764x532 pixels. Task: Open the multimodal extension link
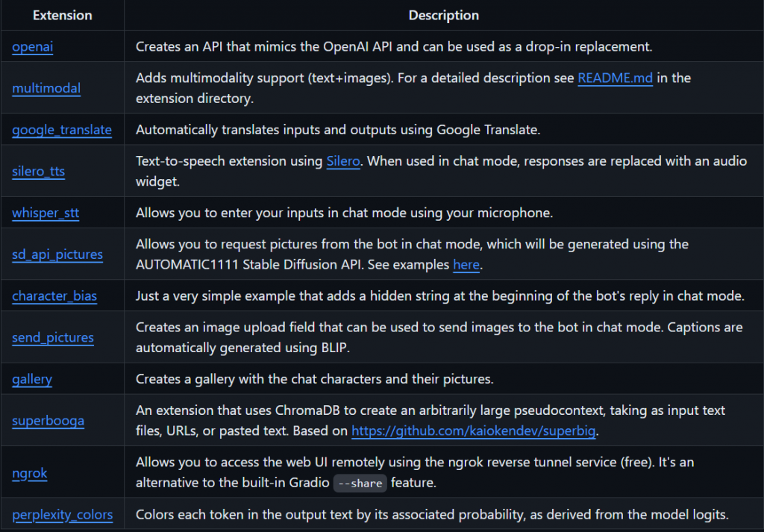point(46,88)
